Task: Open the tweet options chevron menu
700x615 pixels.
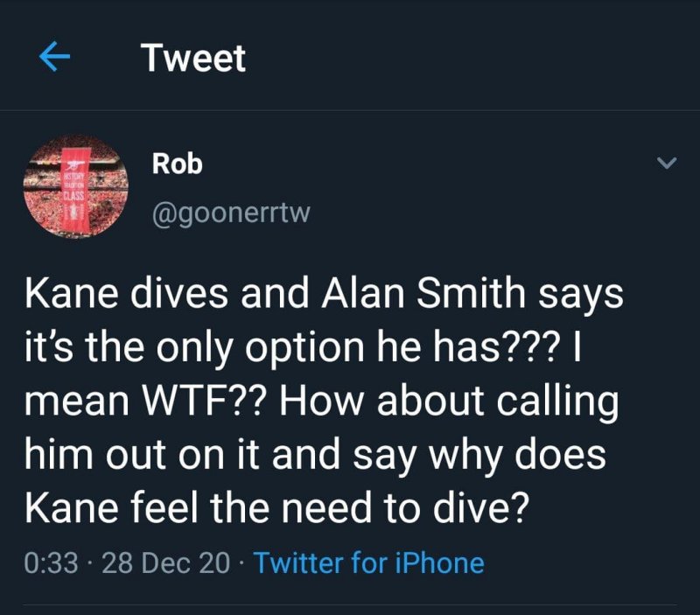Action: click(667, 164)
